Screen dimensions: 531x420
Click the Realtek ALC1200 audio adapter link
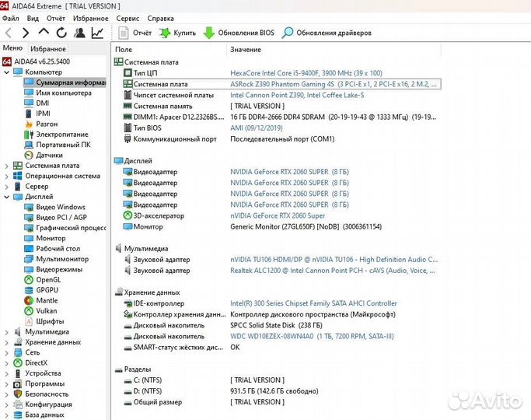pyautogui.click(x=333, y=271)
